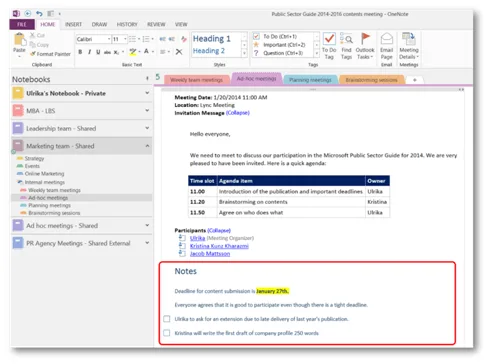Toggle italic formatting

point(89,52)
